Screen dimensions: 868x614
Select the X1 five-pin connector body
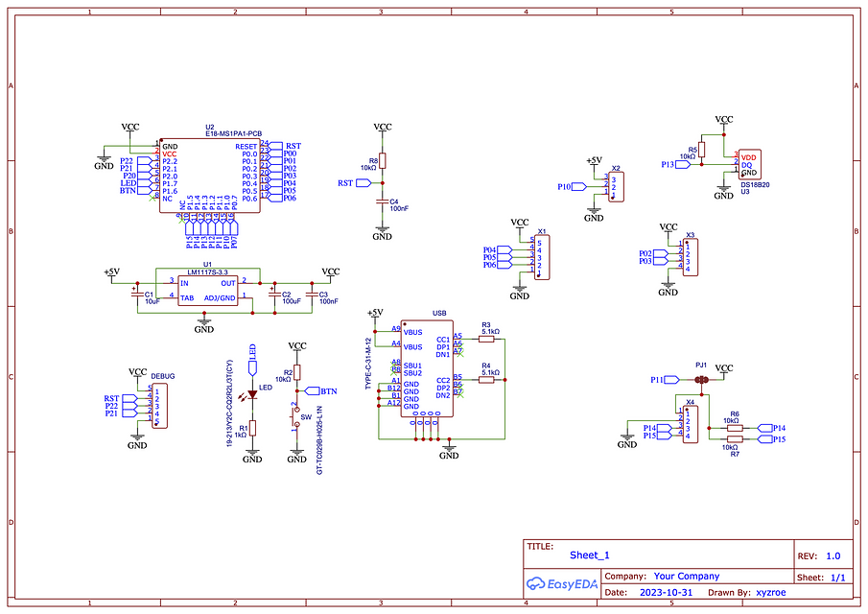coord(542,257)
